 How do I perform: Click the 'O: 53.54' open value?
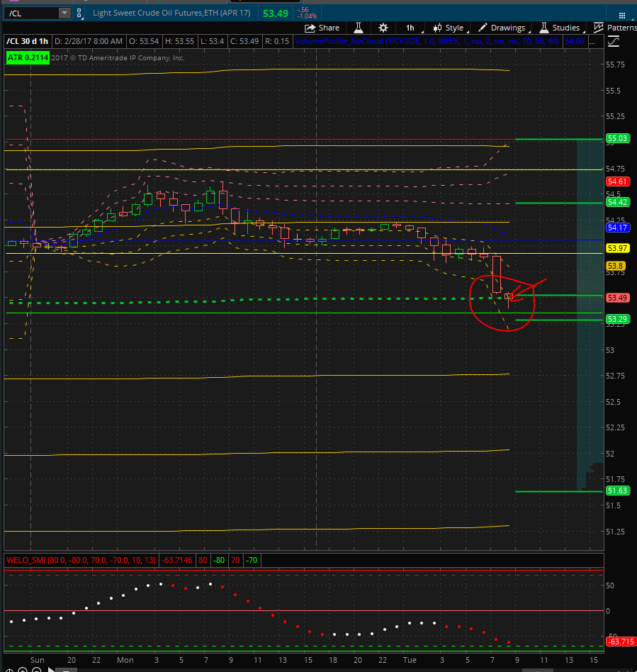(x=144, y=42)
